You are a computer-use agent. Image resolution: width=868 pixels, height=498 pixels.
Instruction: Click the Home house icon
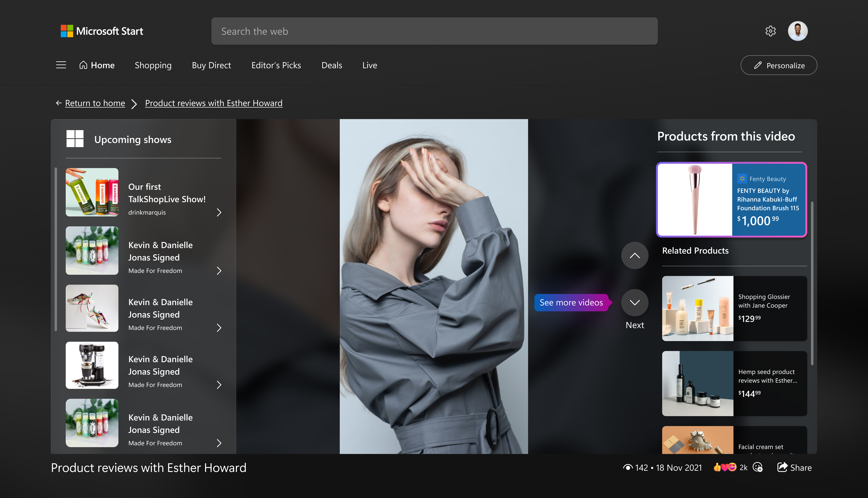click(83, 65)
